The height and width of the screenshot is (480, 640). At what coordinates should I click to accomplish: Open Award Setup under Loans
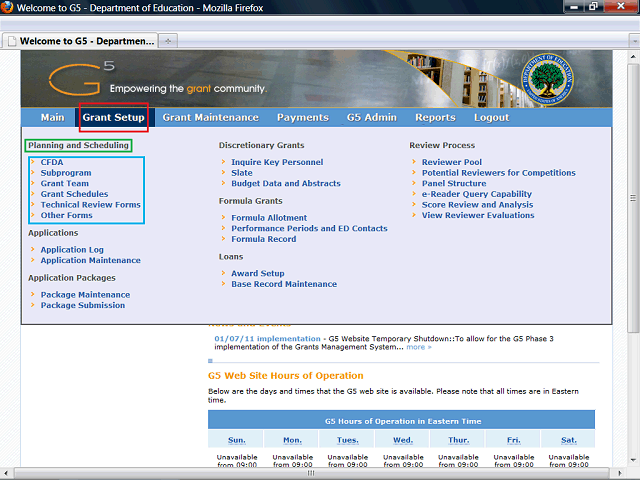[x=258, y=273]
